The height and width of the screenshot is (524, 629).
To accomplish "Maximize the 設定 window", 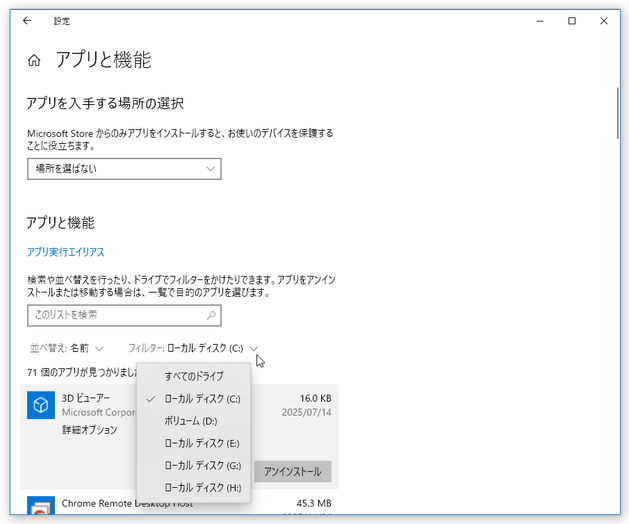I will click(x=572, y=21).
